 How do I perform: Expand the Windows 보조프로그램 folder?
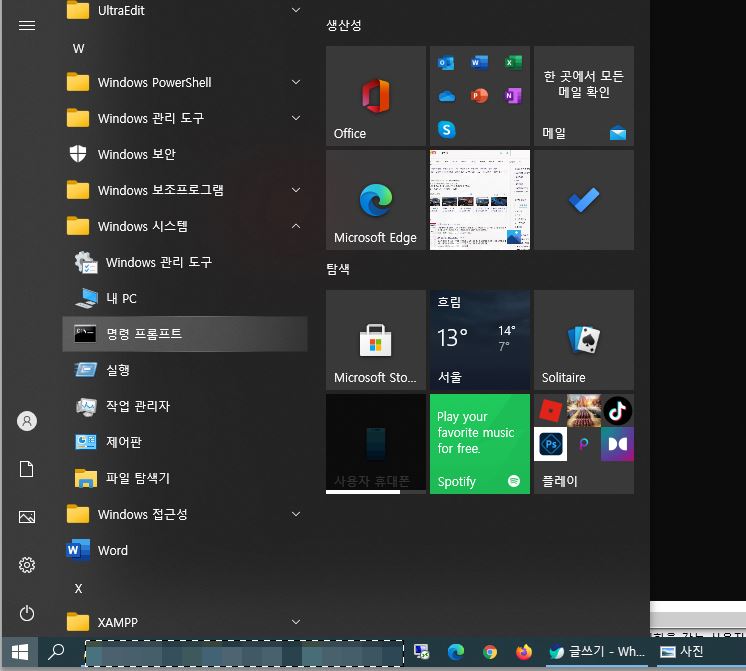[185, 190]
